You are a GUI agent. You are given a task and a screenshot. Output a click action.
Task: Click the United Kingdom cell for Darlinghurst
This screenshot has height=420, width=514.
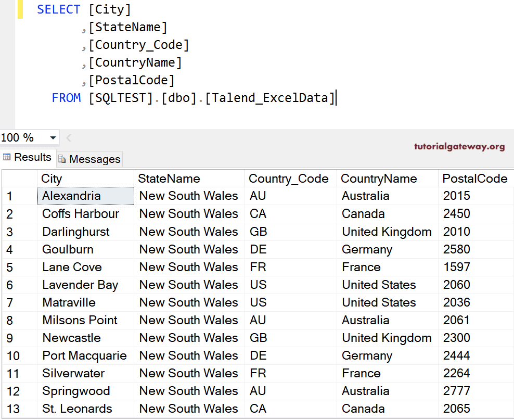coord(387,232)
